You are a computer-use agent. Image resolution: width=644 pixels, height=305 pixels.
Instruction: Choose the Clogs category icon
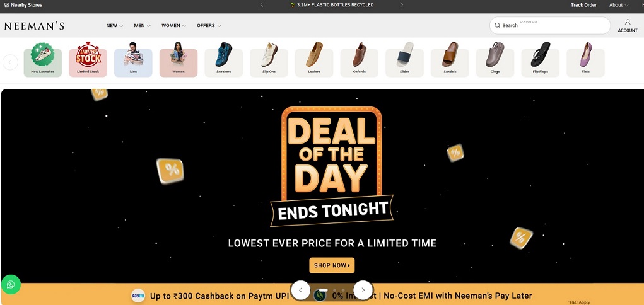pyautogui.click(x=495, y=59)
